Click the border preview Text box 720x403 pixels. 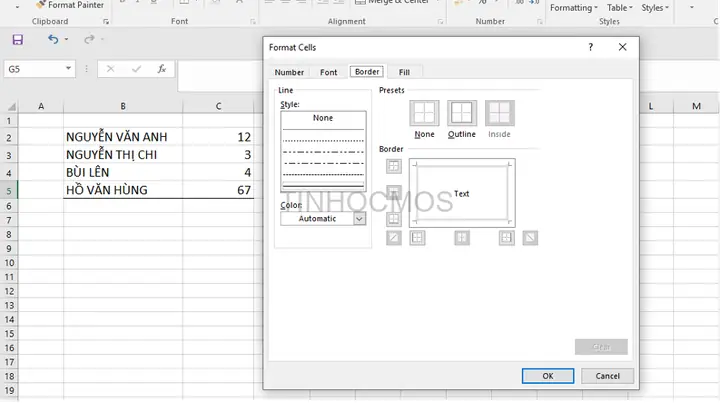click(462, 193)
